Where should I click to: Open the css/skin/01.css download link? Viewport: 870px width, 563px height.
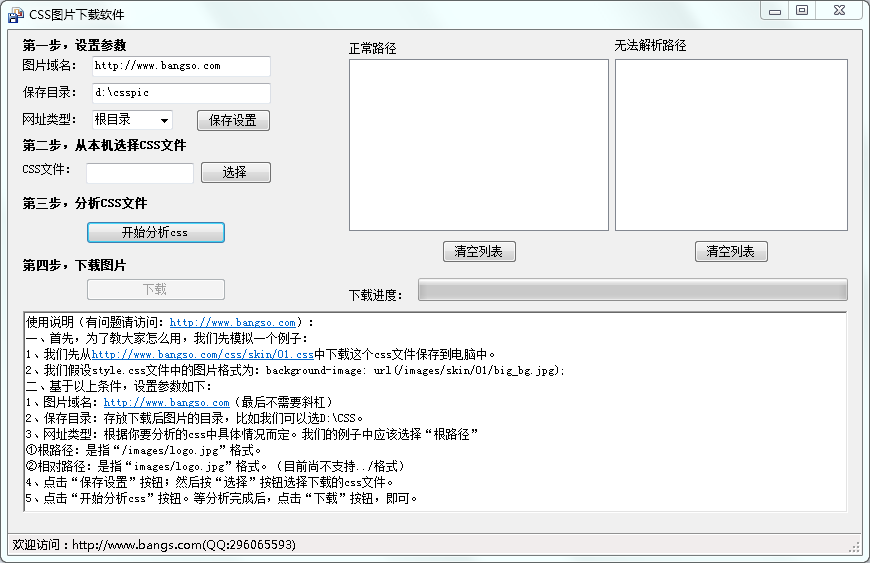pyautogui.click(x=203, y=354)
